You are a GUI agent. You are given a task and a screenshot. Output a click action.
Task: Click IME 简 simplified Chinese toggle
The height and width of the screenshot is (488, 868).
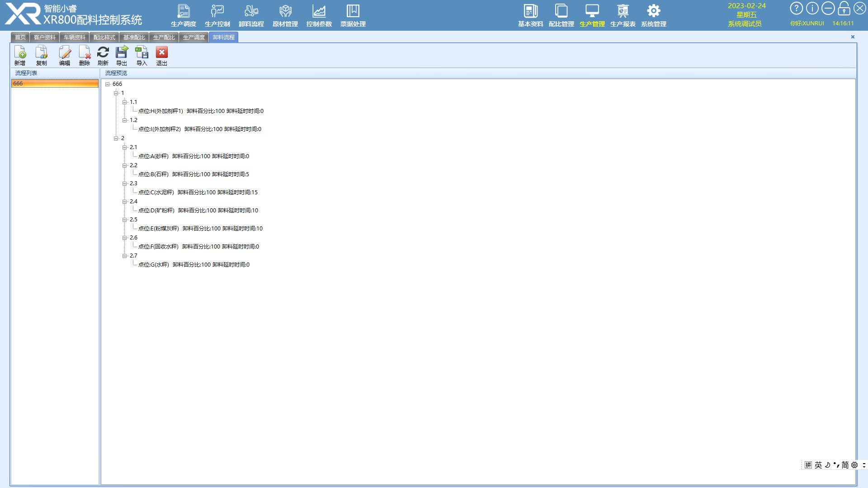click(x=845, y=465)
